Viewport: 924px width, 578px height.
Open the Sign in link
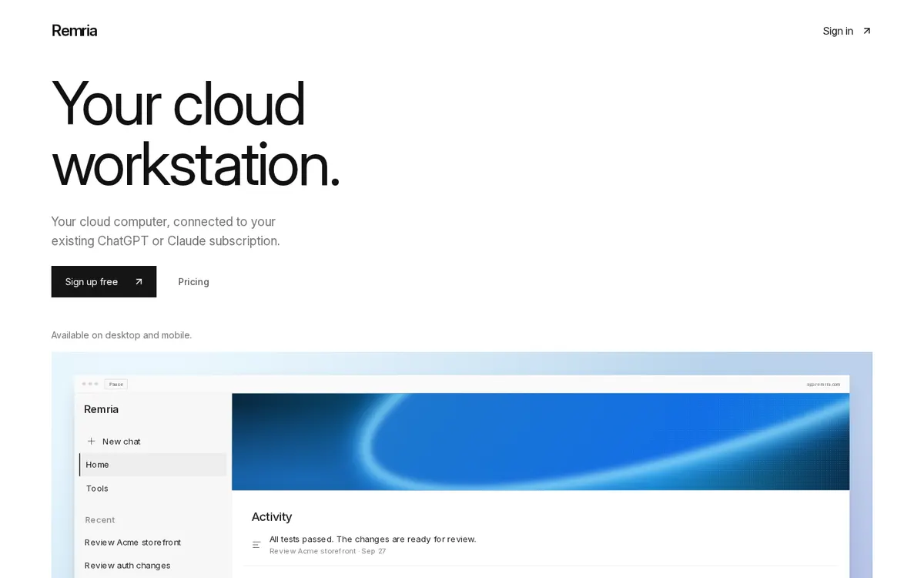tap(847, 31)
